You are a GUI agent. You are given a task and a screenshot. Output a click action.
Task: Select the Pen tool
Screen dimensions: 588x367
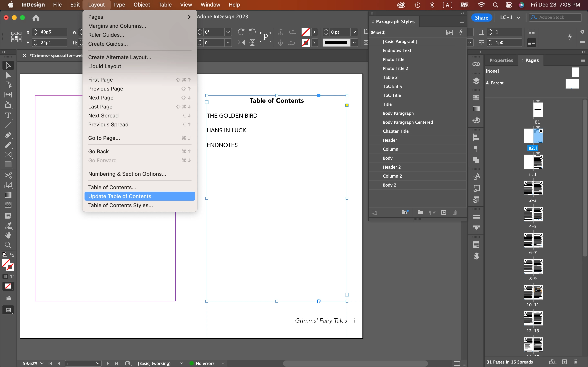click(8, 135)
